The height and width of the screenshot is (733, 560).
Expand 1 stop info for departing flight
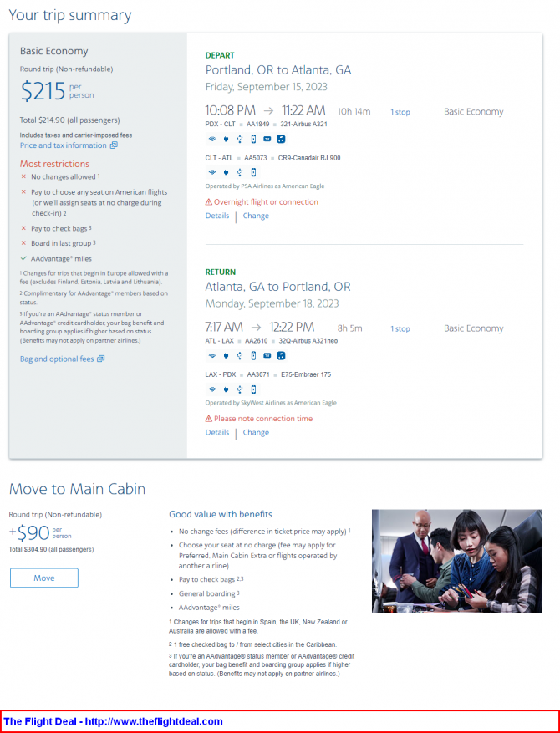[400, 112]
